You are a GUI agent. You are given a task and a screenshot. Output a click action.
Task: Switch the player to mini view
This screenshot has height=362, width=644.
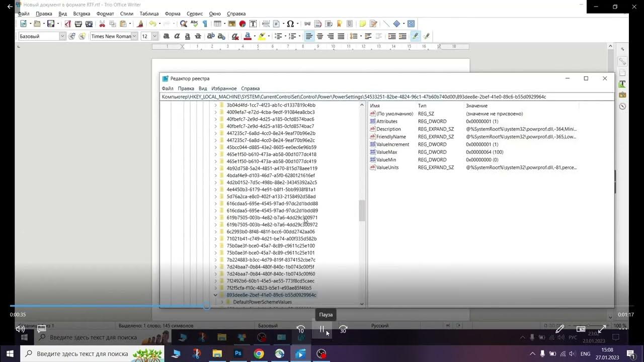(x=581, y=329)
